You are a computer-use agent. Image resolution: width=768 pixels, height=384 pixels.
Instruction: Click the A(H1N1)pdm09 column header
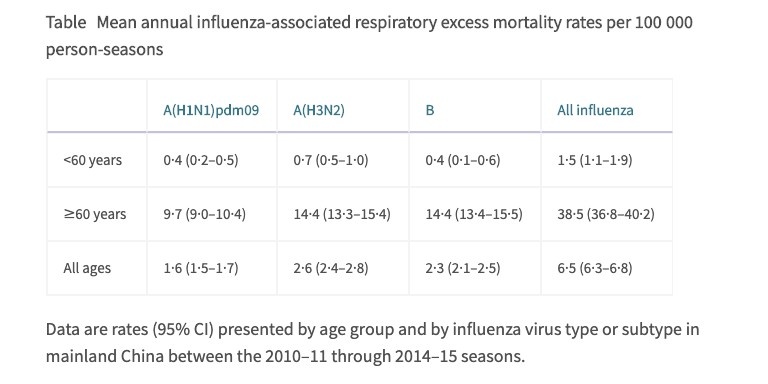coord(211,110)
